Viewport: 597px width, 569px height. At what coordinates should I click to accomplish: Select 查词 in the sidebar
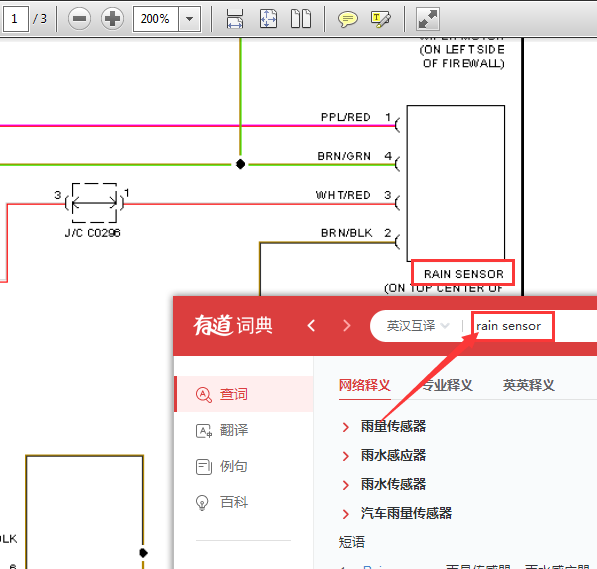pos(244,394)
